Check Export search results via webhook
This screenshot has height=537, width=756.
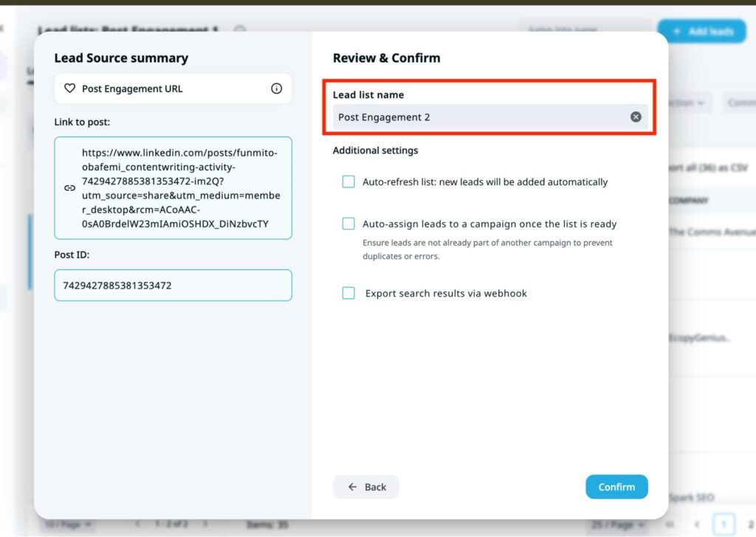click(x=348, y=293)
